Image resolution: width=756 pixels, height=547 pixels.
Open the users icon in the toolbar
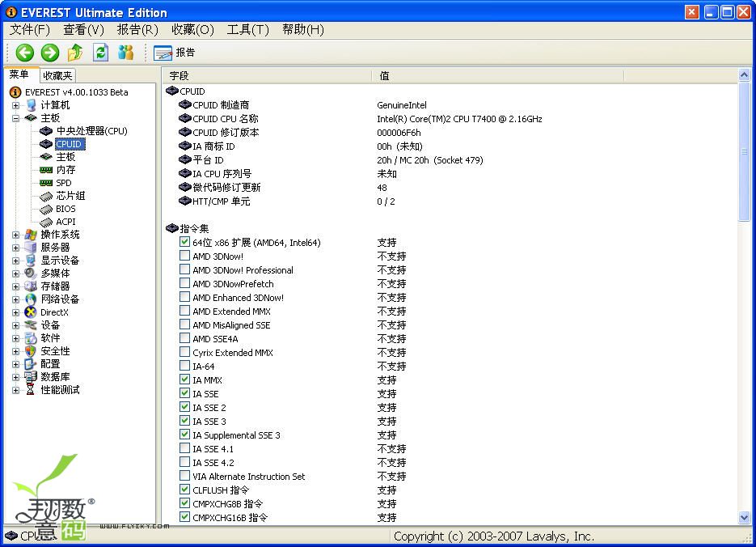(x=125, y=52)
